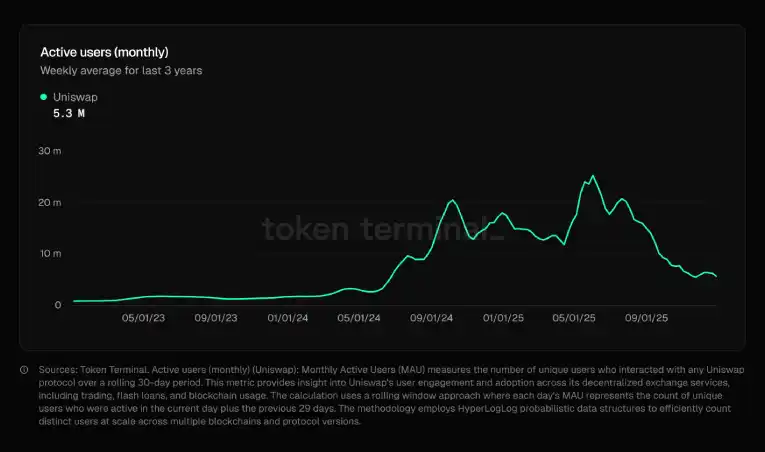
Task: Click the info icon beside the Sources footnote
Action: point(24,370)
